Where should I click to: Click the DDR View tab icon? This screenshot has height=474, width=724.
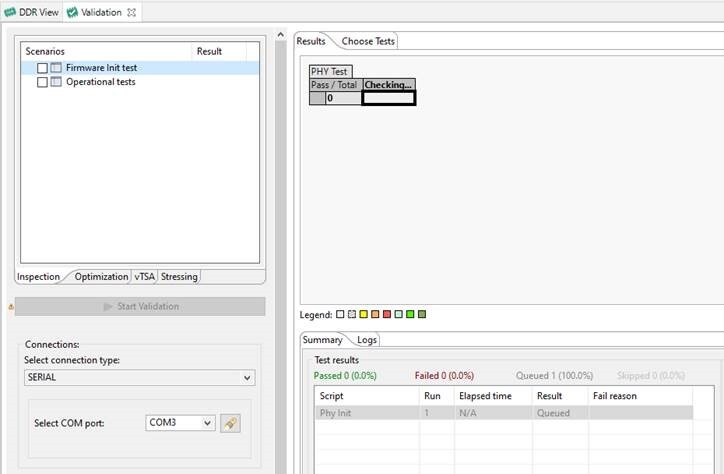point(10,12)
